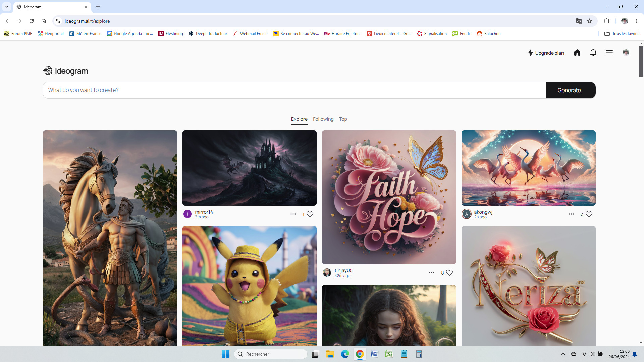Open more options for akongwj's post
Viewport: 644px width, 362px height.
pyautogui.click(x=572, y=214)
